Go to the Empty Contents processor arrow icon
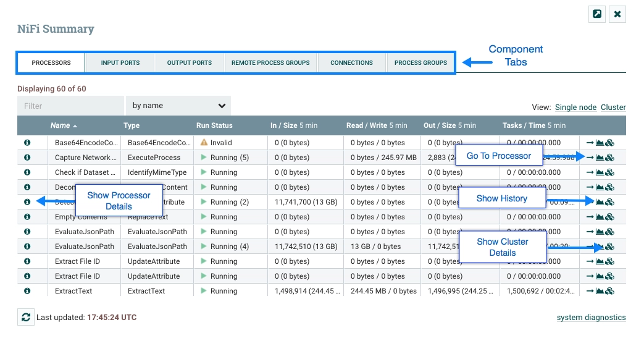This screenshot has height=338, width=644. point(590,217)
